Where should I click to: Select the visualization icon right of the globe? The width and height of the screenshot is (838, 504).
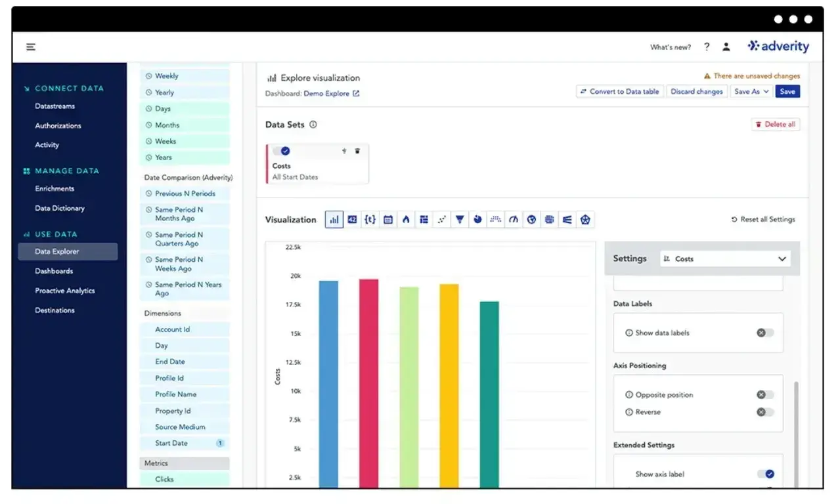pos(550,220)
